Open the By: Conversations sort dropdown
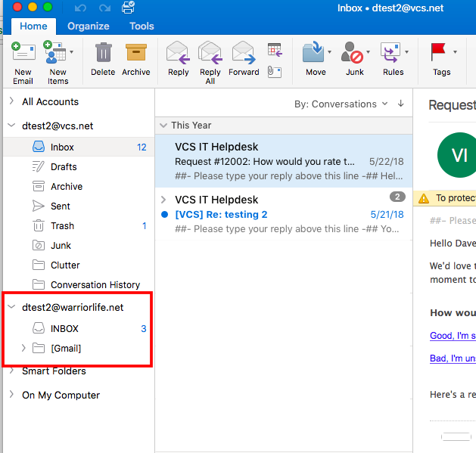Viewport: 476px width, 453px height. coord(341,104)
